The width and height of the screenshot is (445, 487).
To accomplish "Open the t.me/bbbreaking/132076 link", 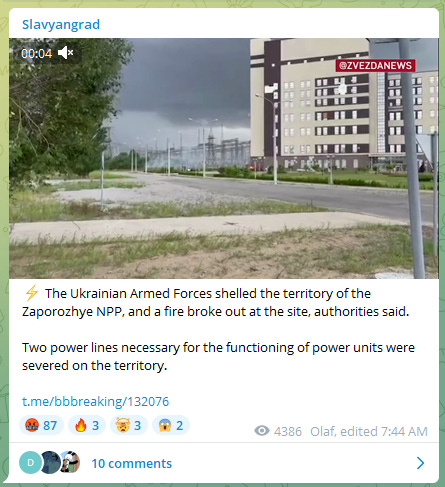I will (x=95, y=401).
